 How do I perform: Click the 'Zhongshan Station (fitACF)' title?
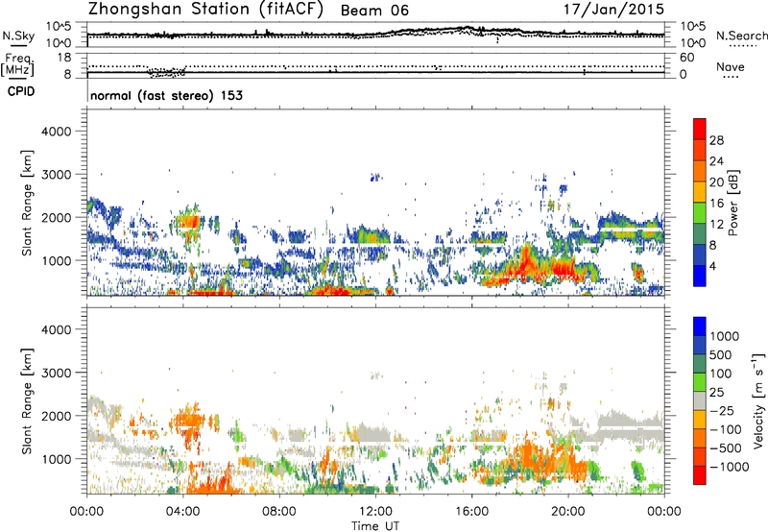tap(205, 10)
